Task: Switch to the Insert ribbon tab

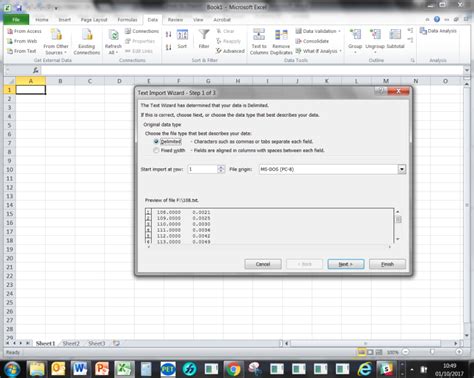Action: pyautogui.click(x=65, y=20)
